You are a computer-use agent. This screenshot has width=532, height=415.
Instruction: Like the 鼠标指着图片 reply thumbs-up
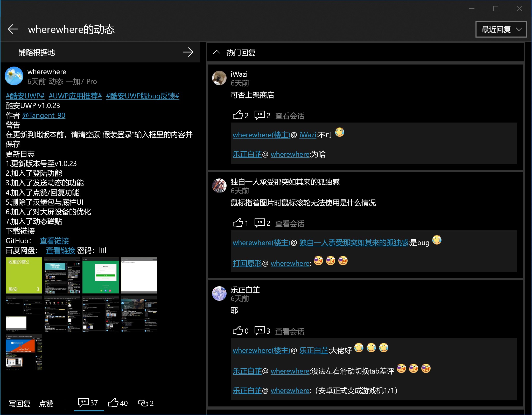coord(237,223)
